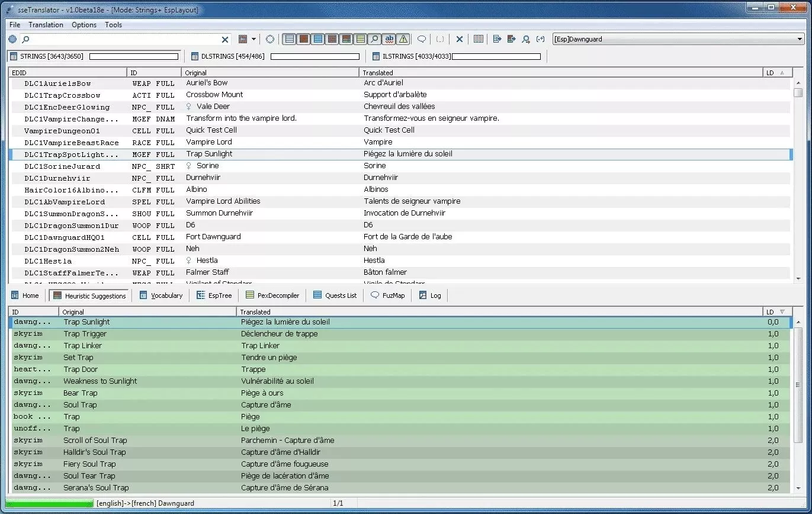Click the blue globe icon before search
Screen dimensions: 812x514
coord(12,40)
